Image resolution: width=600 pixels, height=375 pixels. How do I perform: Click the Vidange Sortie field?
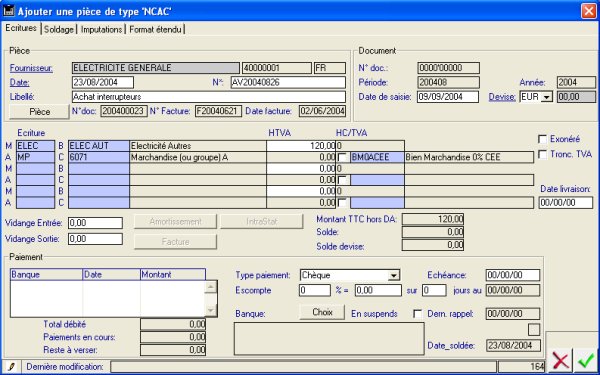[95, 239]
